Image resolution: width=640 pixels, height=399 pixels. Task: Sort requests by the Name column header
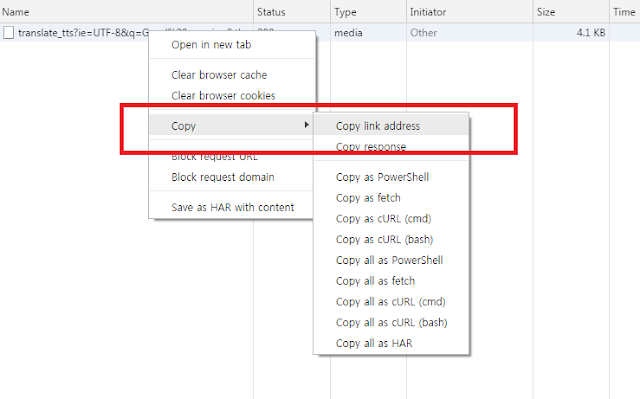click(127, 11)
